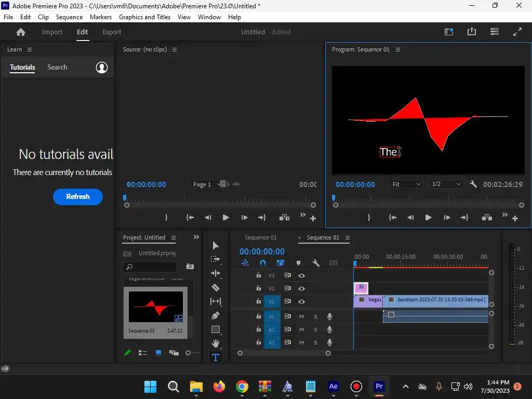Open Timeline display settings wrench

click(x=316, y=263)
